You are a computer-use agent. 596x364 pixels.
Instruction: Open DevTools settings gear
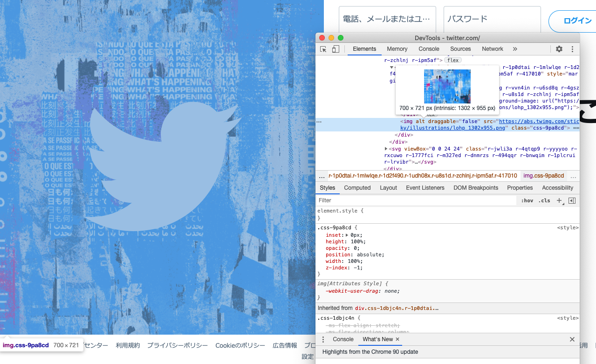[559, 49]
